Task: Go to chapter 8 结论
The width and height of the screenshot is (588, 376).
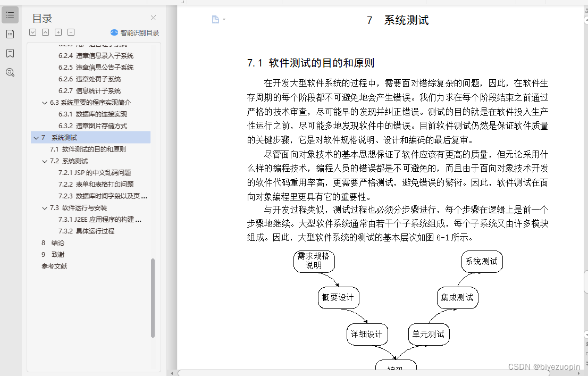Action: tap(53, 243)
